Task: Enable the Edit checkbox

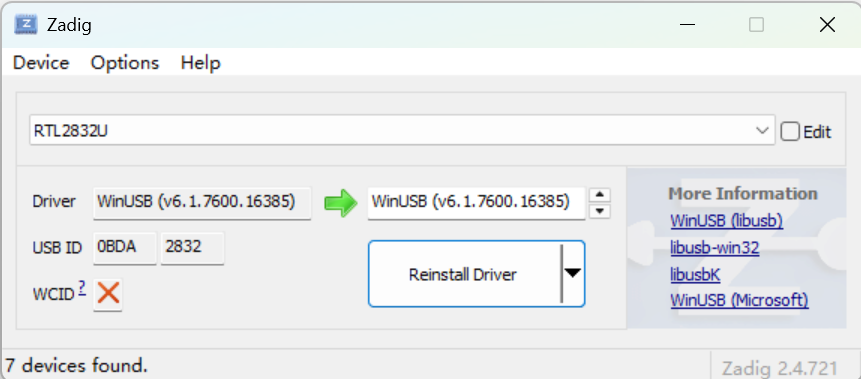Action: click(x=790, y=132)
